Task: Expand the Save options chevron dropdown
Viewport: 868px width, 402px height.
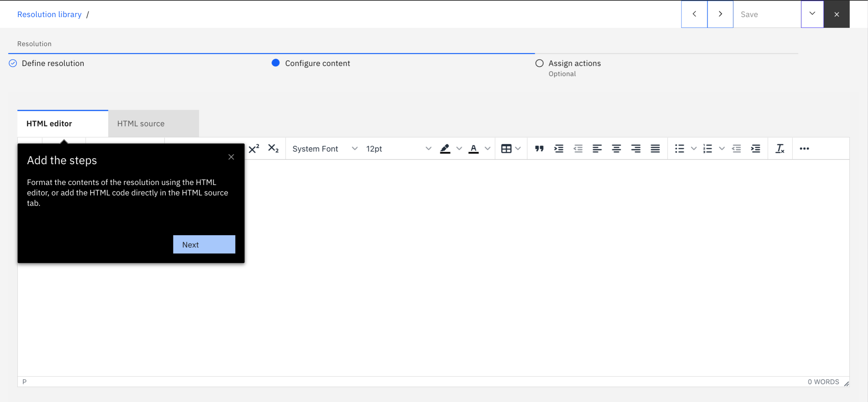Action: (812, 14)
